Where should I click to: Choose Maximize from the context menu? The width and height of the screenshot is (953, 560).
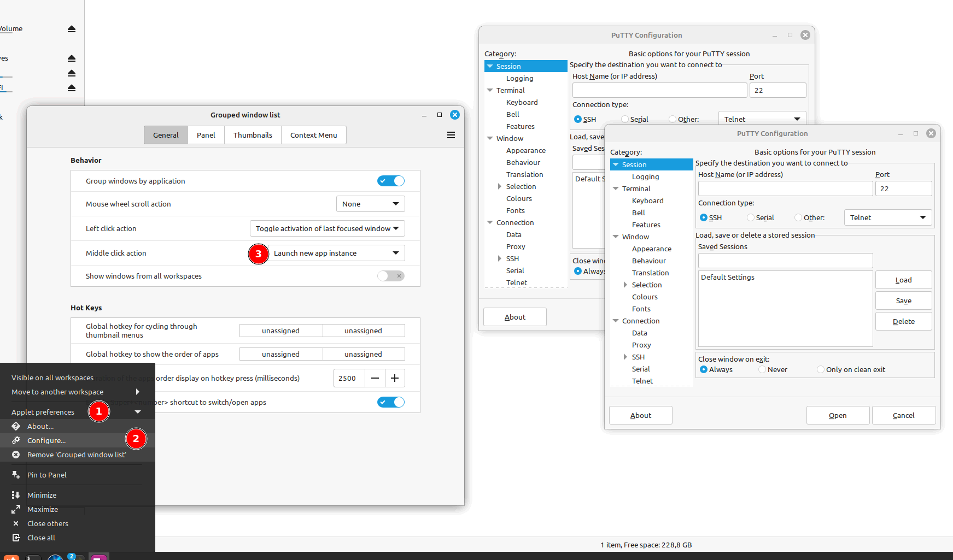click(78, 509)
